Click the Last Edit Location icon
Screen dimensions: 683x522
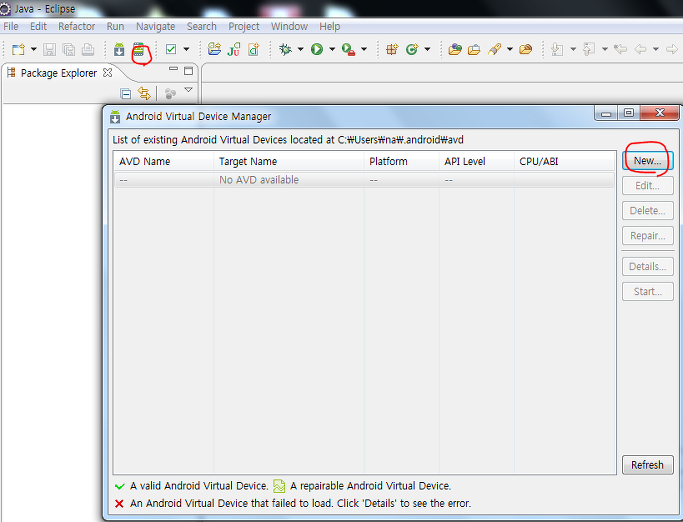(x=620, y=49)
